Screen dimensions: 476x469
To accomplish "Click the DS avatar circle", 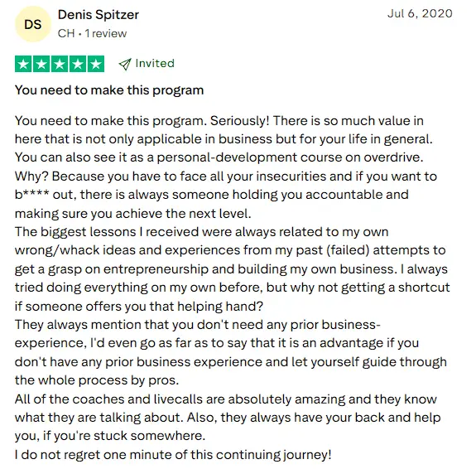I will (33, 24).
